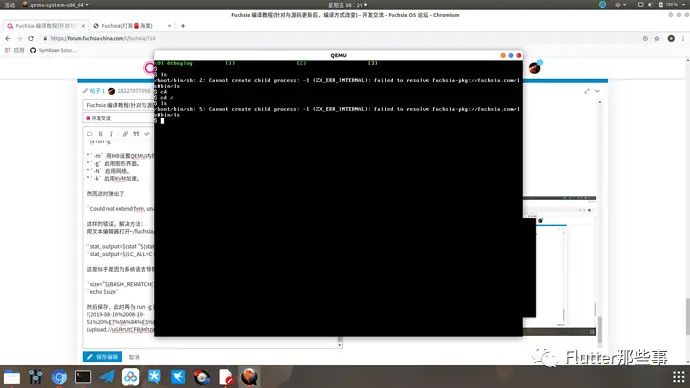Switch to the second Fuchsia tab
Screen dimensions: 690x388
point(132,26)
